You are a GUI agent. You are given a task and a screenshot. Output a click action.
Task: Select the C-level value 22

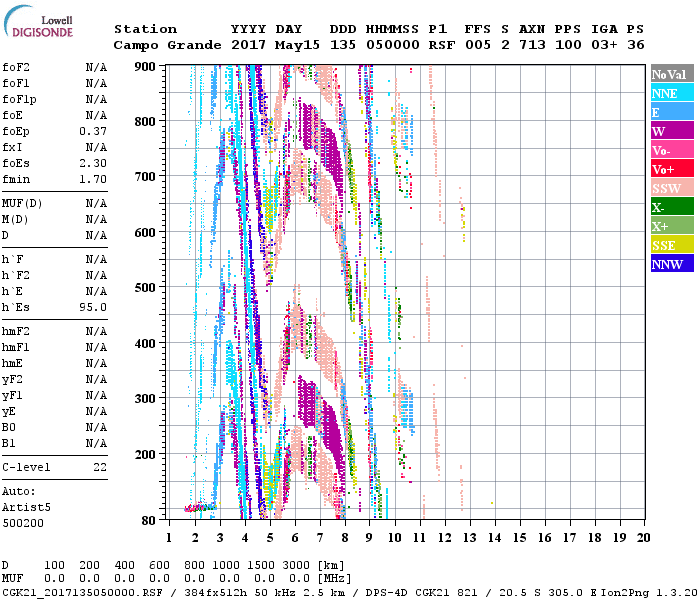99,467
